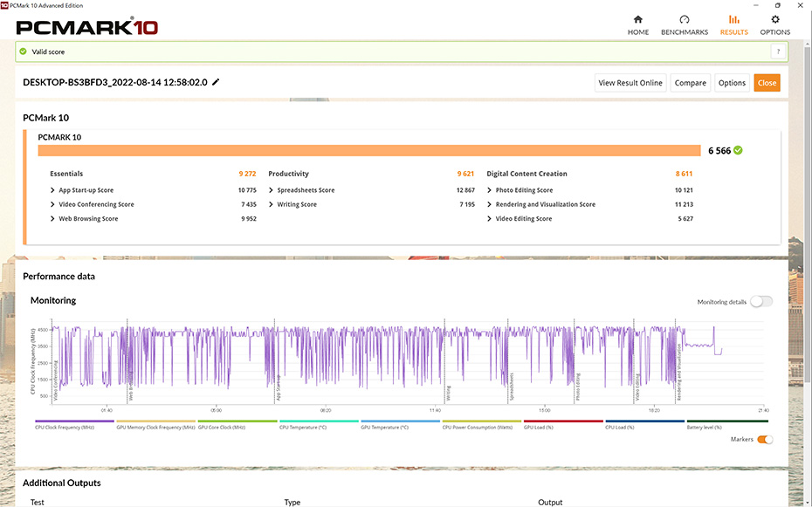The image size is (812, 507).
Task: Click the orange Close button
Action: 767,83
